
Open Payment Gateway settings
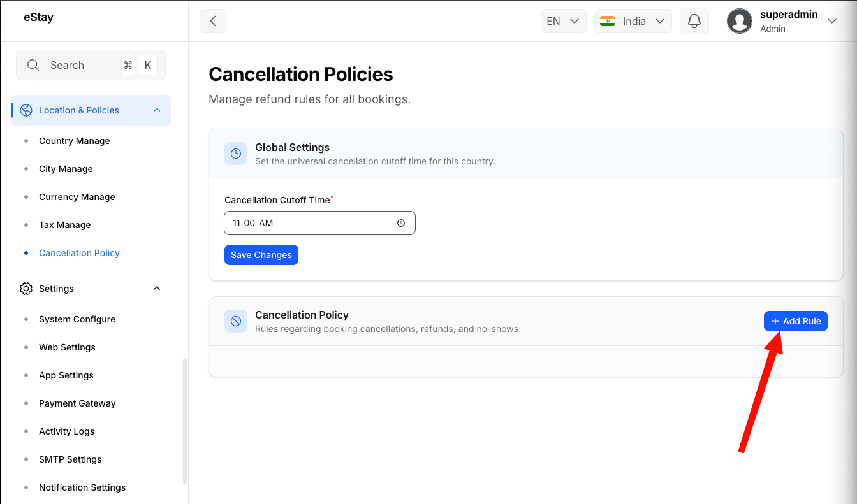(77, 403)
